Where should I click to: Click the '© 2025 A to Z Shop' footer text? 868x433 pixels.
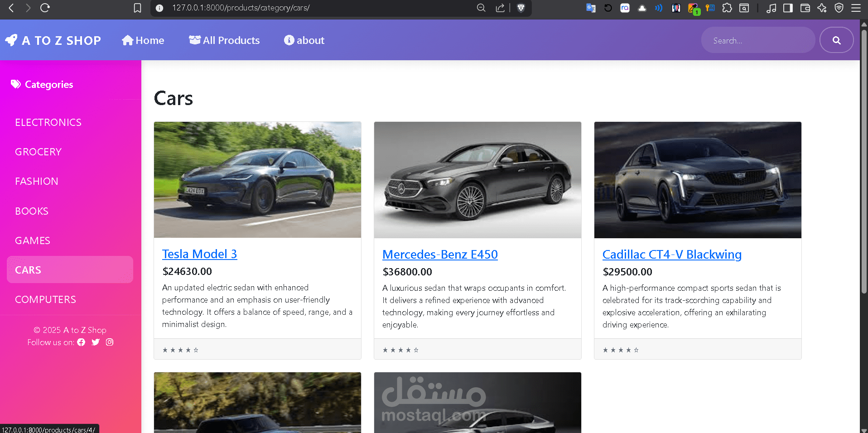70,330
